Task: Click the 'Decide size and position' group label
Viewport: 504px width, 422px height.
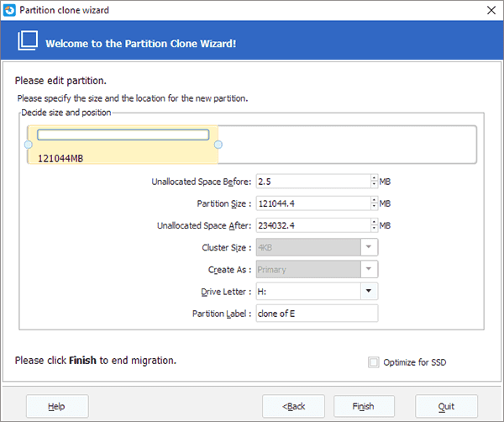Action: click(x=66, y=113)
